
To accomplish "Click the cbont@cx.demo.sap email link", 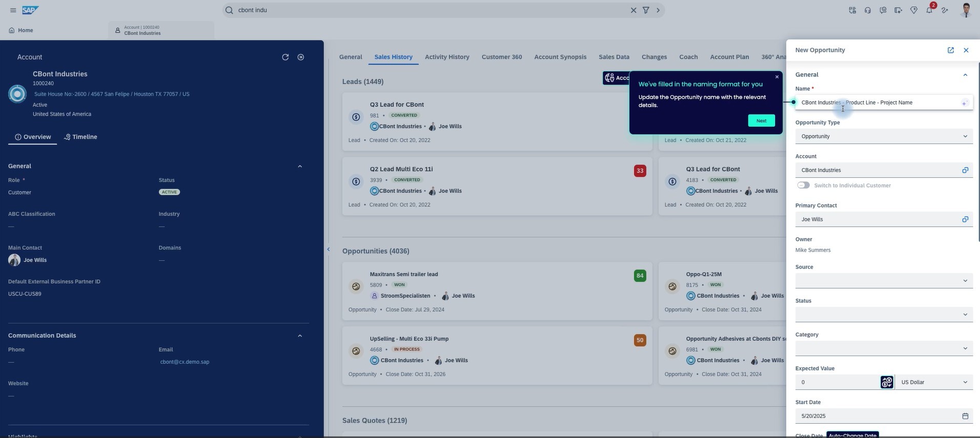I will click(x=185, y=362).
